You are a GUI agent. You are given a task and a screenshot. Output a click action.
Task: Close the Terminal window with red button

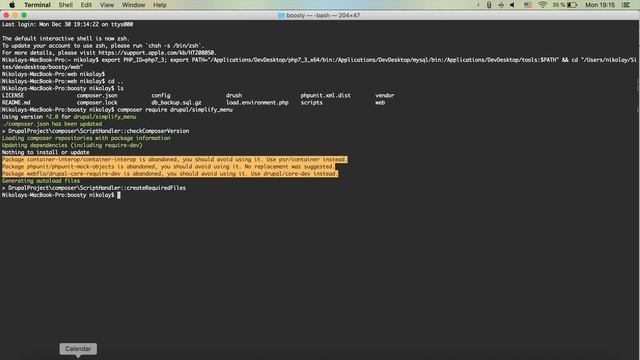click(6, 16)
